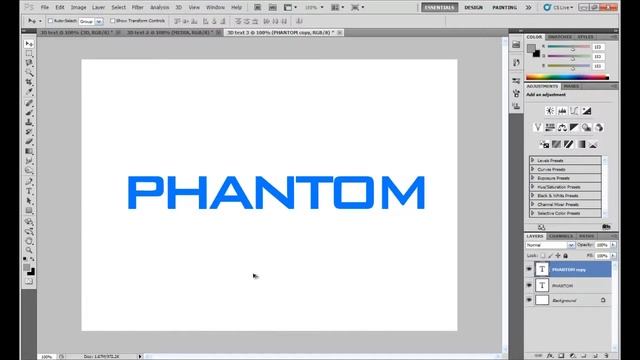
Task: Open CS Live menu button
Action: click(558, 7)
